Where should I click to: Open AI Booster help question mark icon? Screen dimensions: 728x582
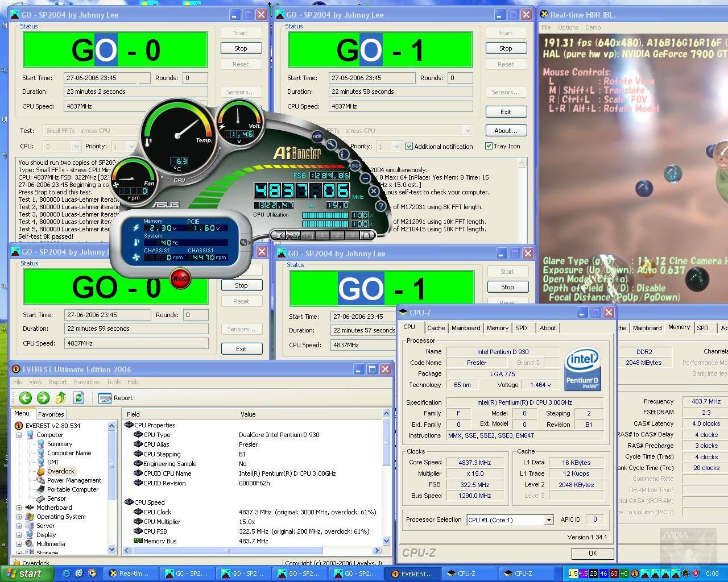tap(380, 207)
